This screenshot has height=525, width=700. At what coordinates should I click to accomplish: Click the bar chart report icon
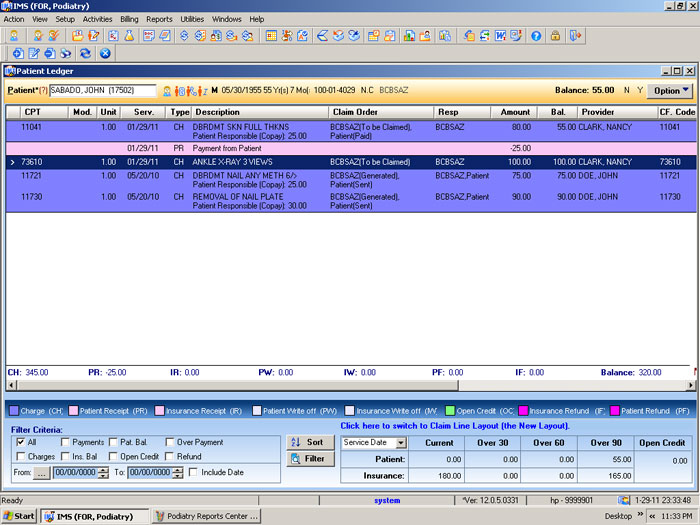click(x=409, y=36)
